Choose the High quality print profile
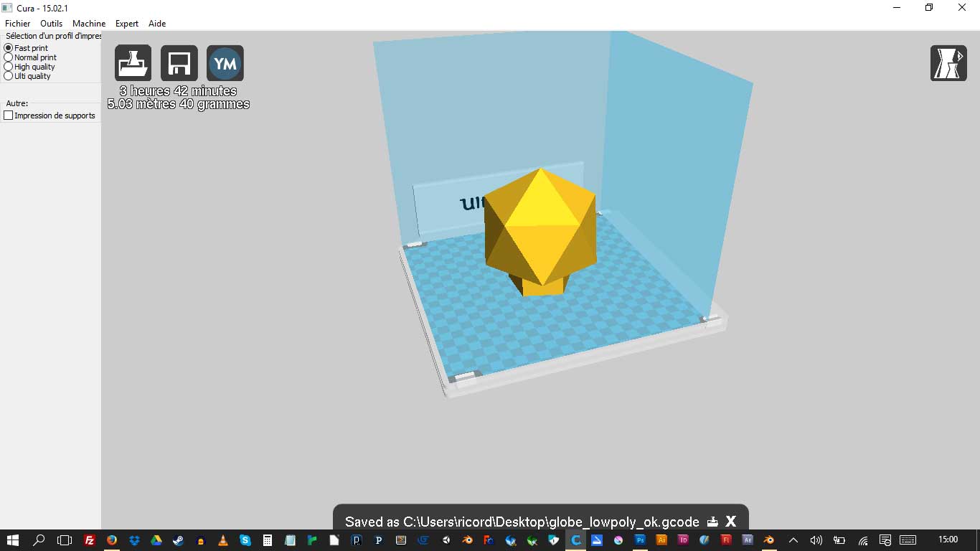This screenshot has height=551, width=980. point(9,67)
